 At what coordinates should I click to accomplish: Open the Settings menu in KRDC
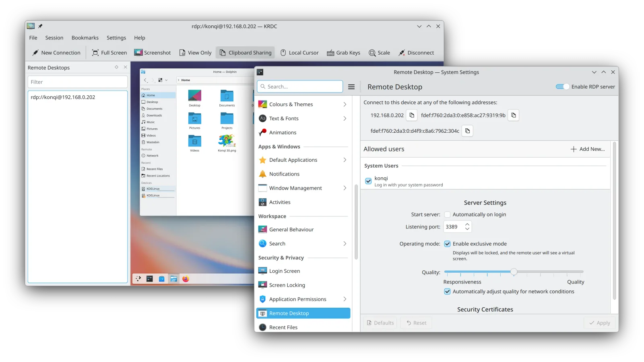(x=116, y=38)
